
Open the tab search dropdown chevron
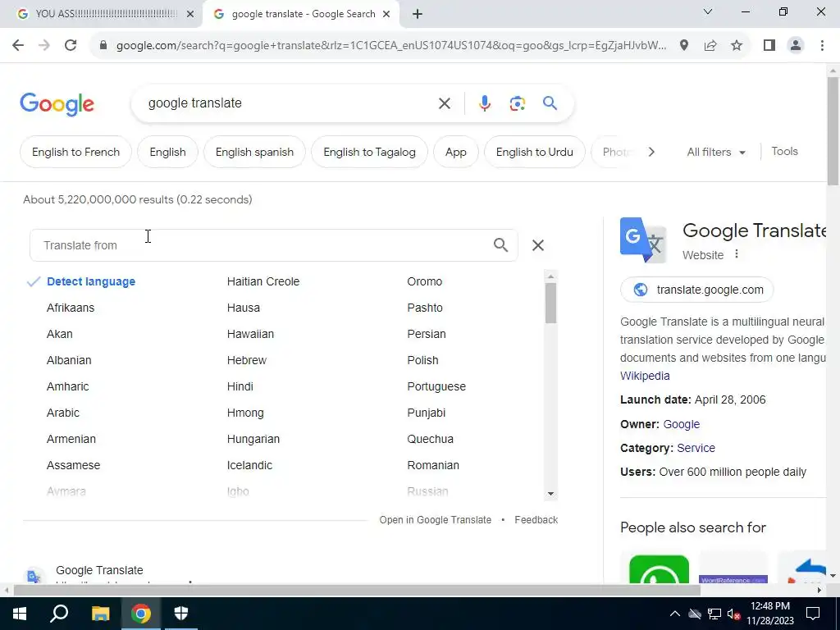pos(708,11)
